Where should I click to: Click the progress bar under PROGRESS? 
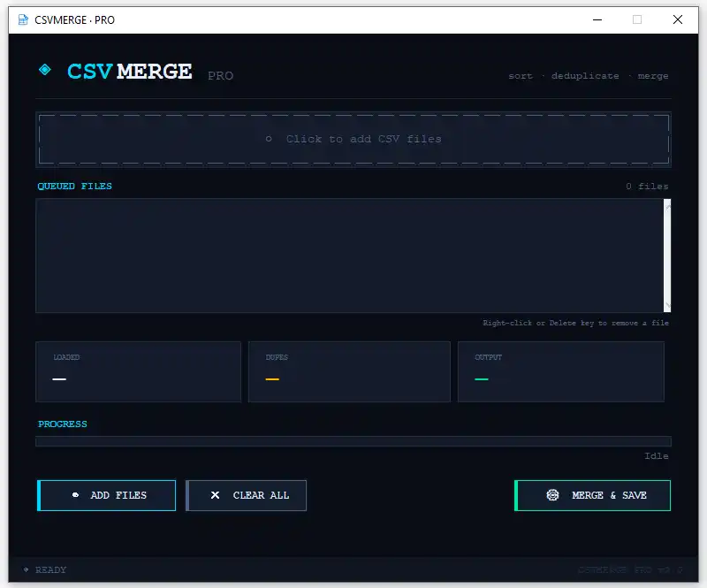(x=353, y=441)
